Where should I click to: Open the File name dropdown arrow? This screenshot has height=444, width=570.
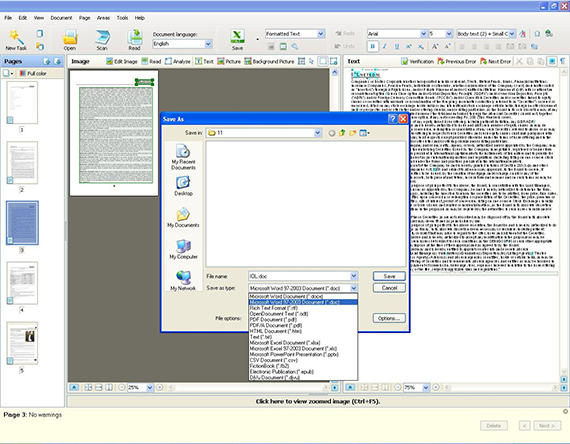tap(354, 276)
